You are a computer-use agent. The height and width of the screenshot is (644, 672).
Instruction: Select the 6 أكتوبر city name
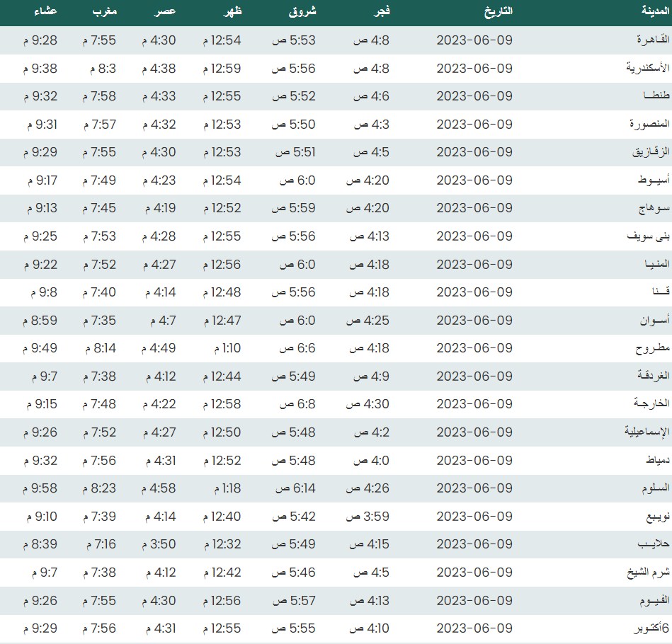(x=646, y=628)
